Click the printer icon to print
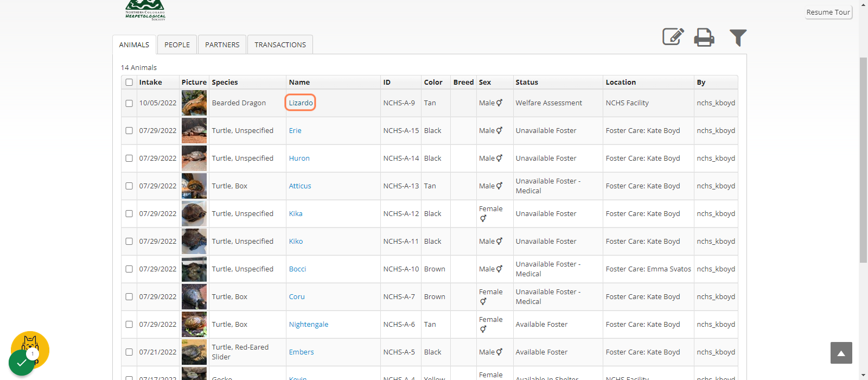The image size is (868, 380). click(x=704, y=37)
